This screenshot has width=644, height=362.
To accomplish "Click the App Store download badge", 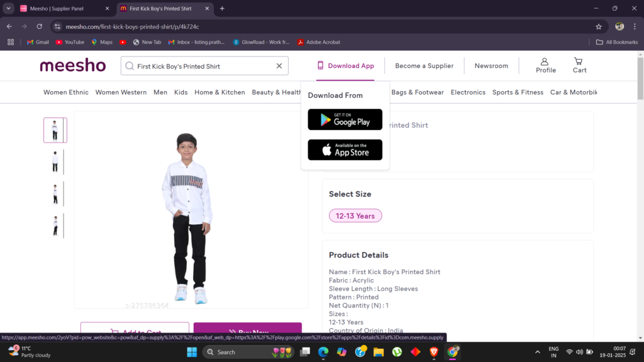I will click(x=345, y=150).
